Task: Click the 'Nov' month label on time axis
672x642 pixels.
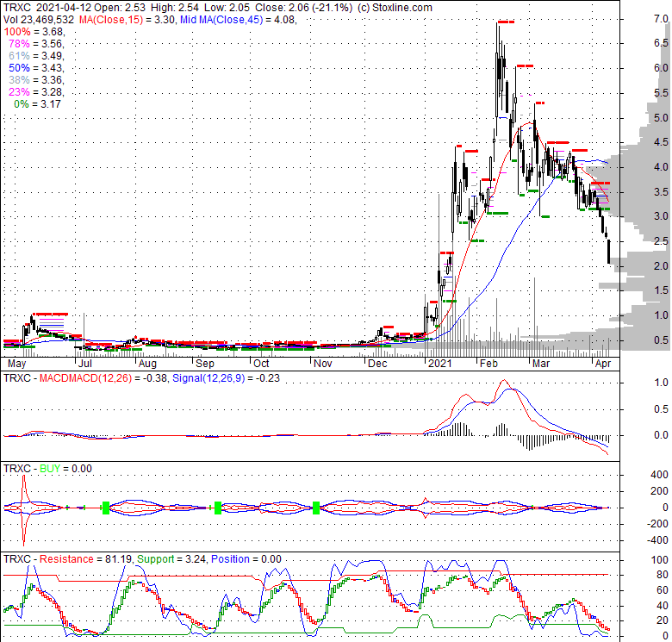Action: click(323, 364)
